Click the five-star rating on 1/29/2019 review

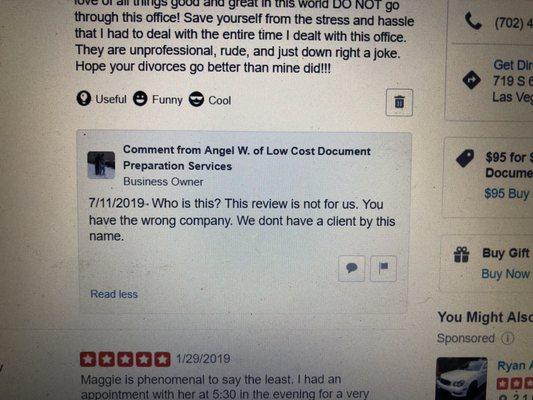point(125,360)
